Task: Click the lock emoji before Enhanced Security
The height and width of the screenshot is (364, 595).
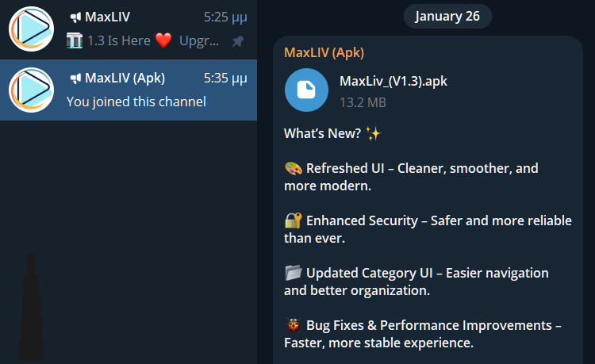Action: [x=293, y=220]
